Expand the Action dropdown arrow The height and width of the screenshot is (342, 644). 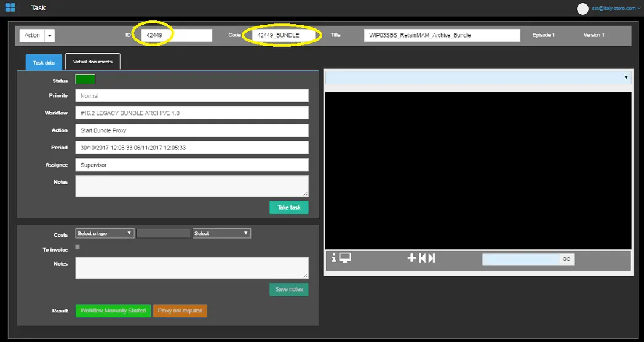pos(49,36)
